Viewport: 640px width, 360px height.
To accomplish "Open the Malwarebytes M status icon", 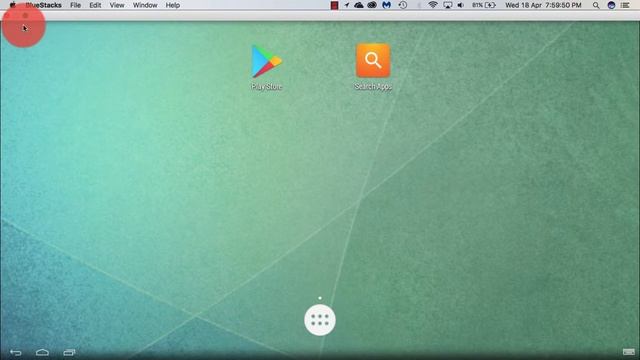I will pyautogui.click(x=387, y=5).
